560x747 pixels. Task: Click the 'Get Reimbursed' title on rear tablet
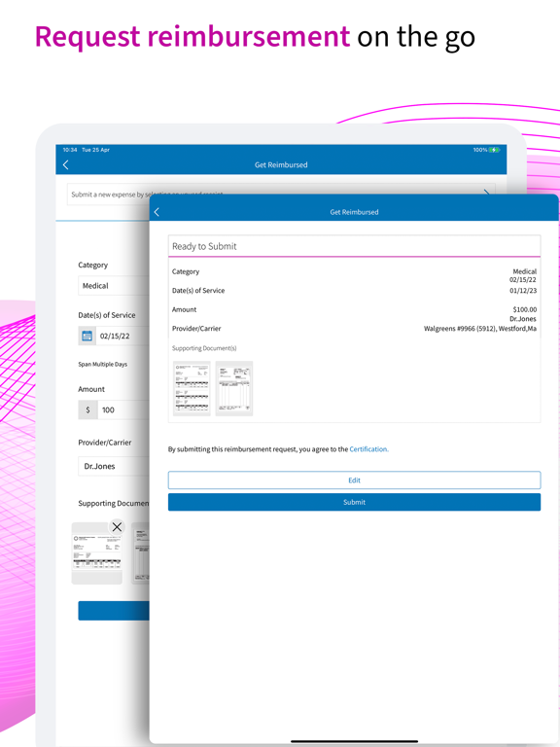[x=281, y=164]
